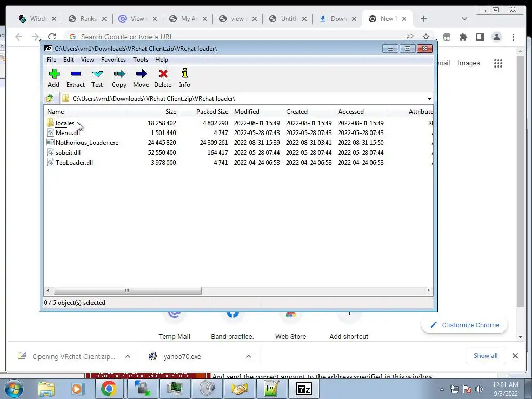Close the downloads bar
This screenshot has height=399, width=532.
(515, 356)
